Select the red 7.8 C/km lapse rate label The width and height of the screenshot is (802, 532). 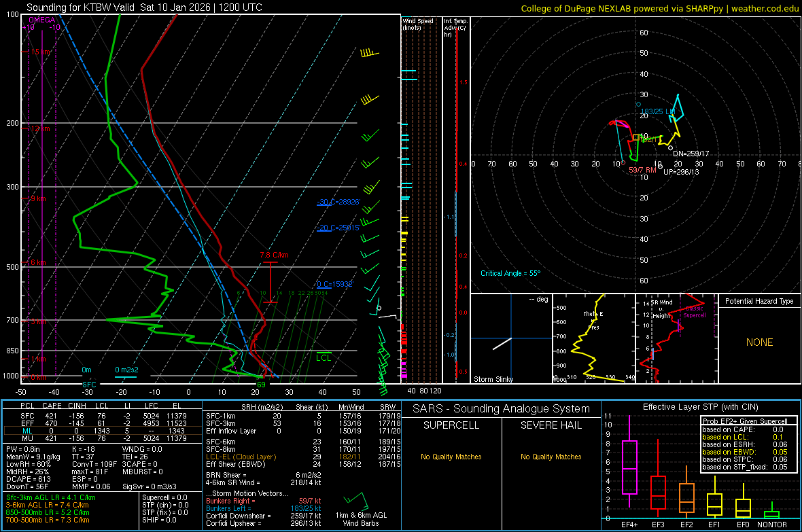[x=274, y=255]
